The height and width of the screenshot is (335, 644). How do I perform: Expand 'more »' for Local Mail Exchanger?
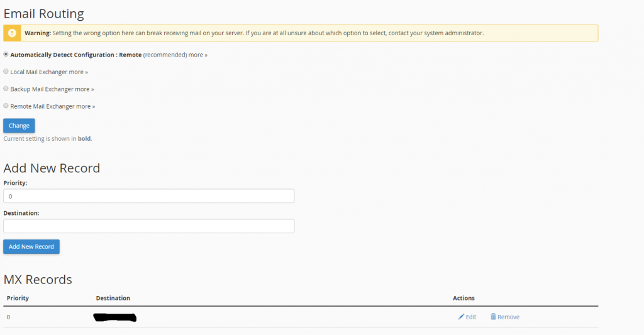click(x=78, y=72)
